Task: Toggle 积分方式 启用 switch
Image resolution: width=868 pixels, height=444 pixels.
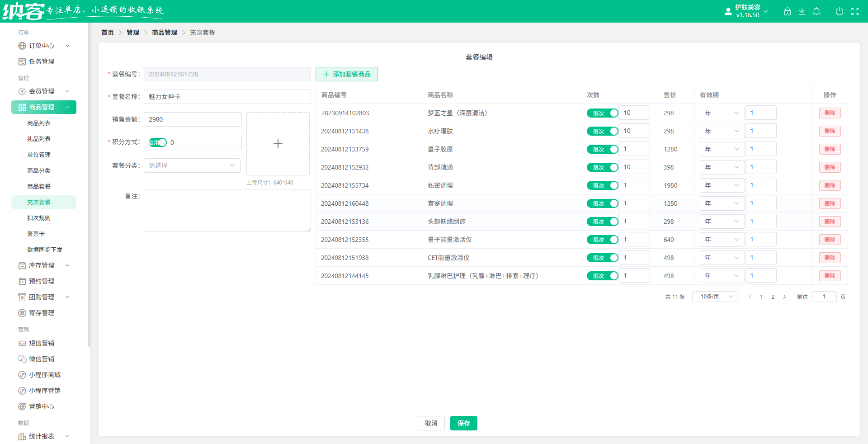Action: pyautogui.click(x=158, y=142)
